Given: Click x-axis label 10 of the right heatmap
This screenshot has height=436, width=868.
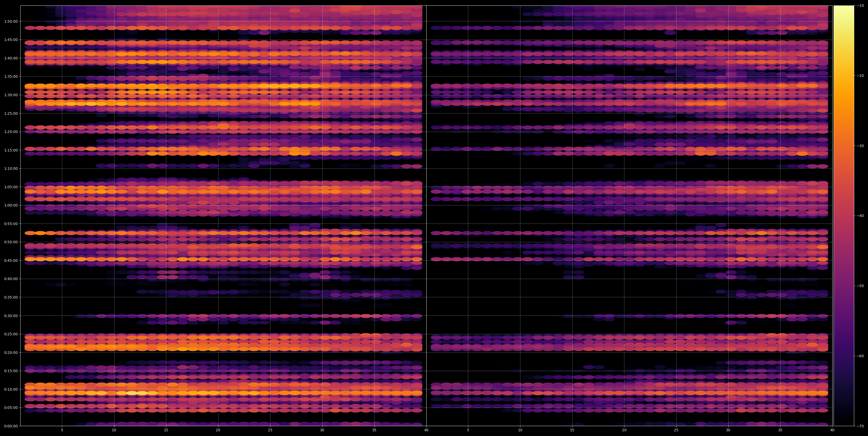Looking at the screenshot, I should pos(520,430).
